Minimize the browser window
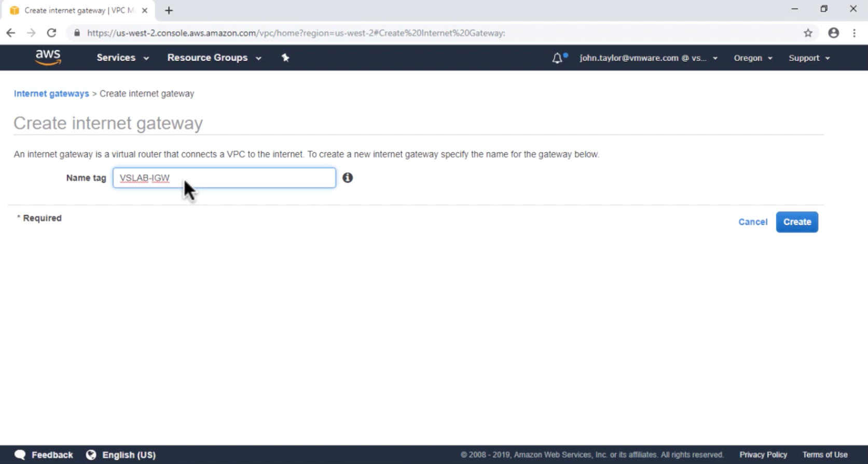The width and height of the screenshot is (868, 464). 794,9
